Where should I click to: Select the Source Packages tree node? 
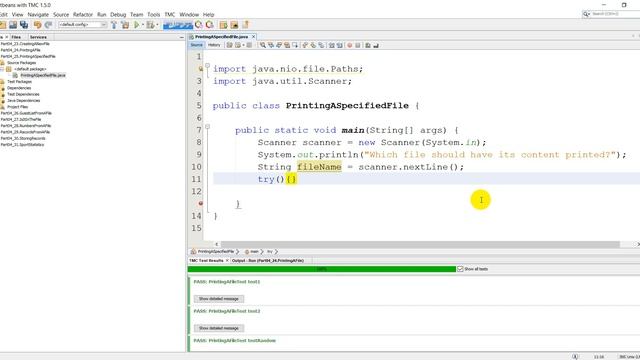[x=21, y=63]
